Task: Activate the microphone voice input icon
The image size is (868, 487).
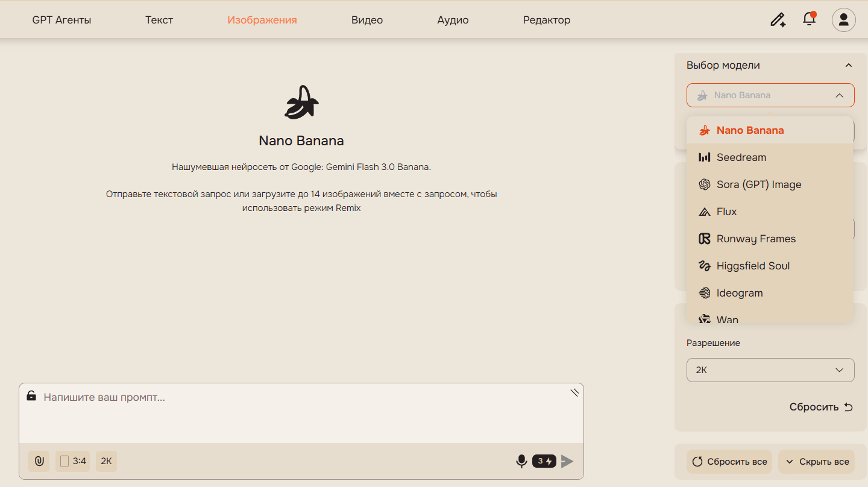Action: coord(521,461)
